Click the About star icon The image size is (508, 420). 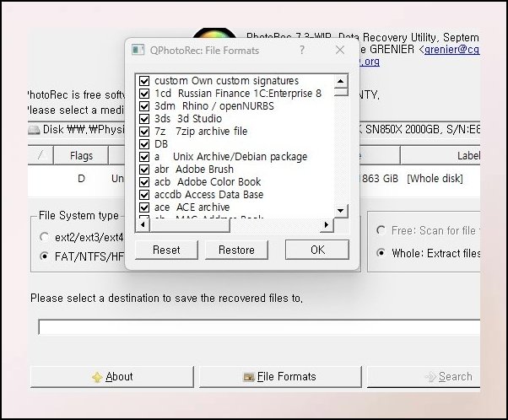pyautogui.click(x=97, y=377)
